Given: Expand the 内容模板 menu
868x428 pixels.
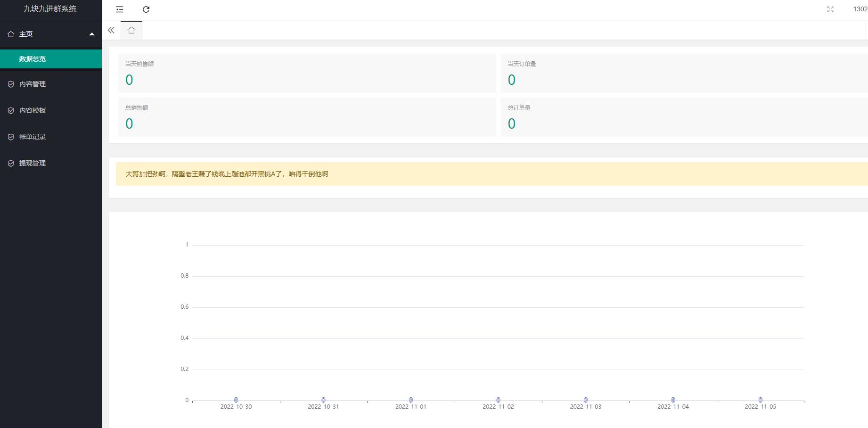Looking at the screenshot, I should pyautogui.click(x=33, y=110).
